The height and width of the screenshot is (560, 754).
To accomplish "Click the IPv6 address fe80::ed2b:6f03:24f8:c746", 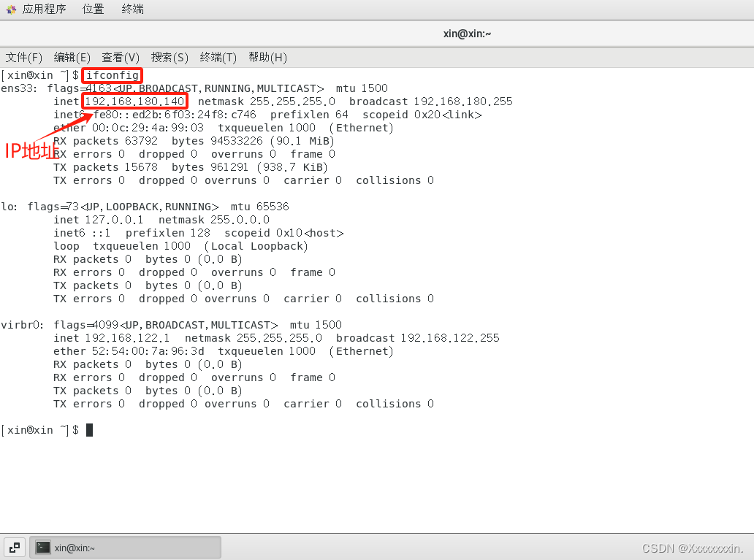I will click(175, 115).
